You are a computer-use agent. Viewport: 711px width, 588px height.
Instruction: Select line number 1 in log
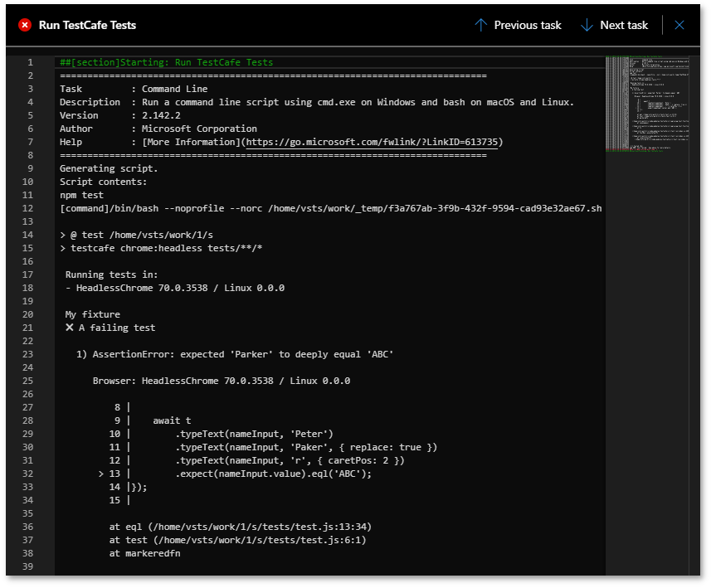30,62
